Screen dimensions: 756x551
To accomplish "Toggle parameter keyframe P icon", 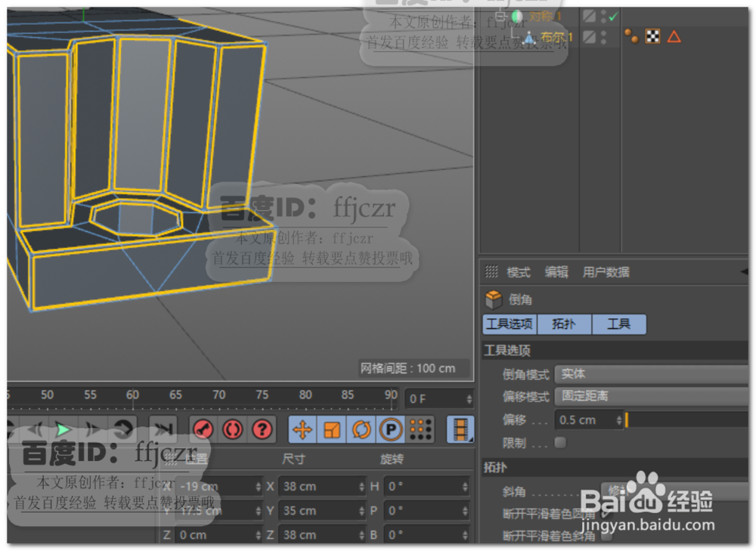I will [391, 429].
